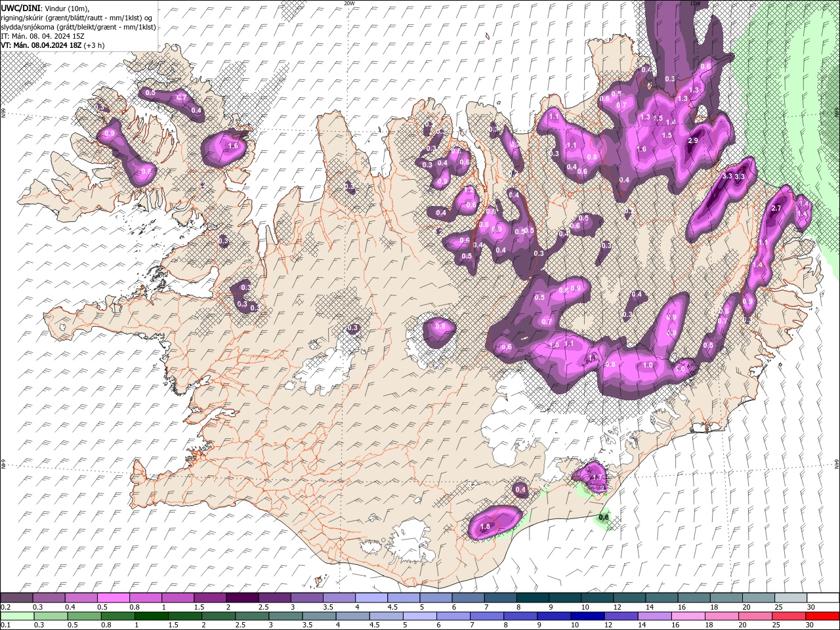Click the 0.4 label in snow legend

(70, 607)
